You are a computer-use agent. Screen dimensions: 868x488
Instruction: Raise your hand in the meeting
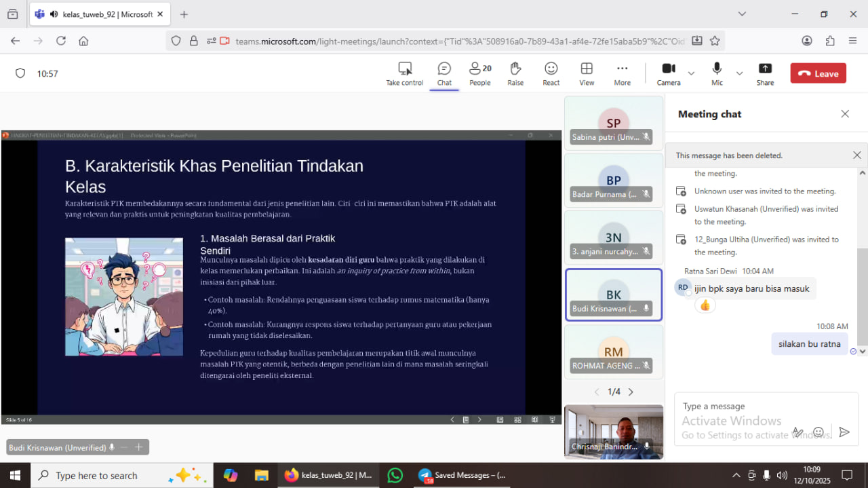pyautogui.click(x=515, y=73)
